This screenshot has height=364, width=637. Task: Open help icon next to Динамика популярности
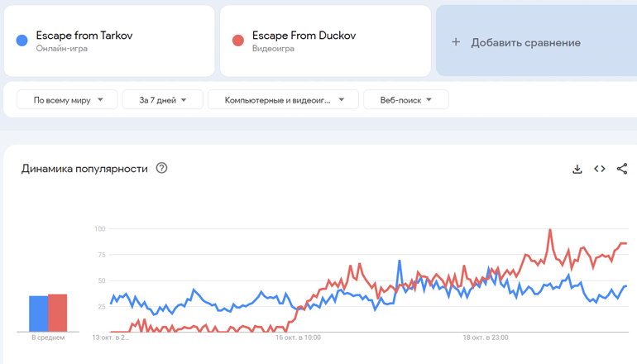click(x=162, y=168)
